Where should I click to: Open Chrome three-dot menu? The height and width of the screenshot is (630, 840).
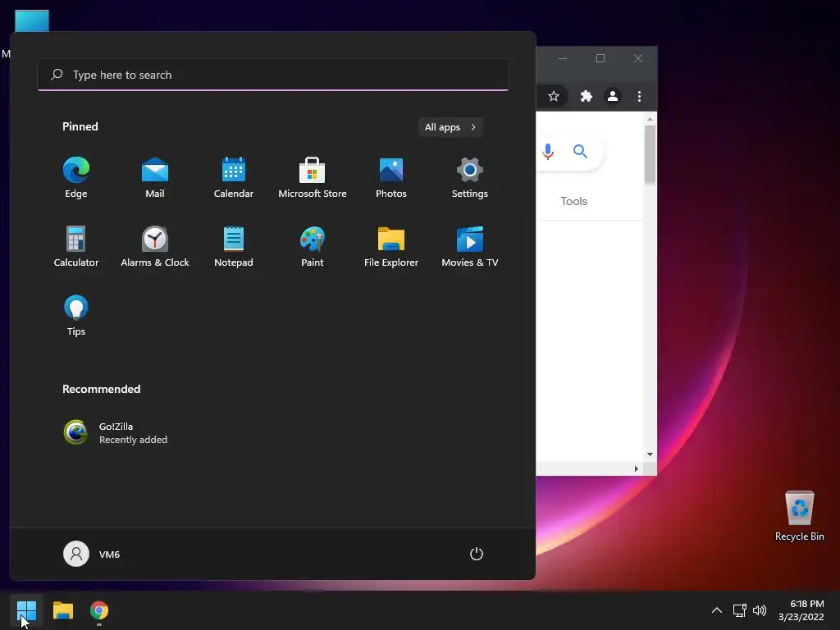pos(639,96)
